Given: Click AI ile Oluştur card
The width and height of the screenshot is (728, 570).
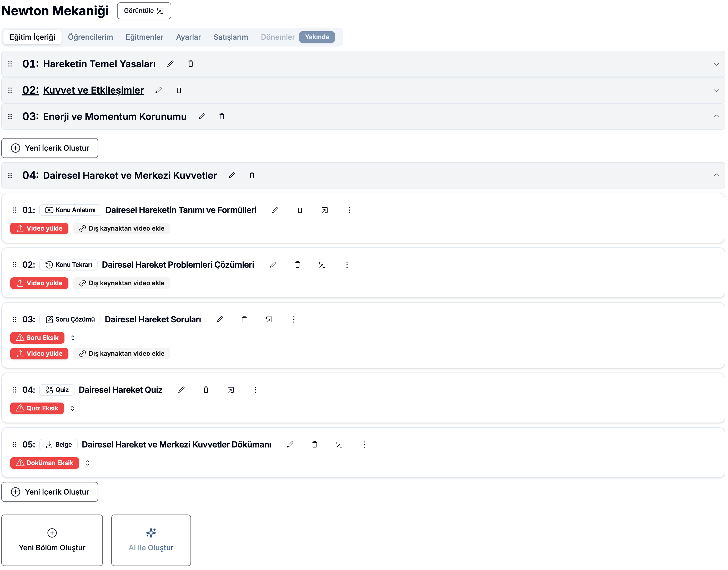Looking at the screenshot, I should pyautogui.click(x=151, y=540).
